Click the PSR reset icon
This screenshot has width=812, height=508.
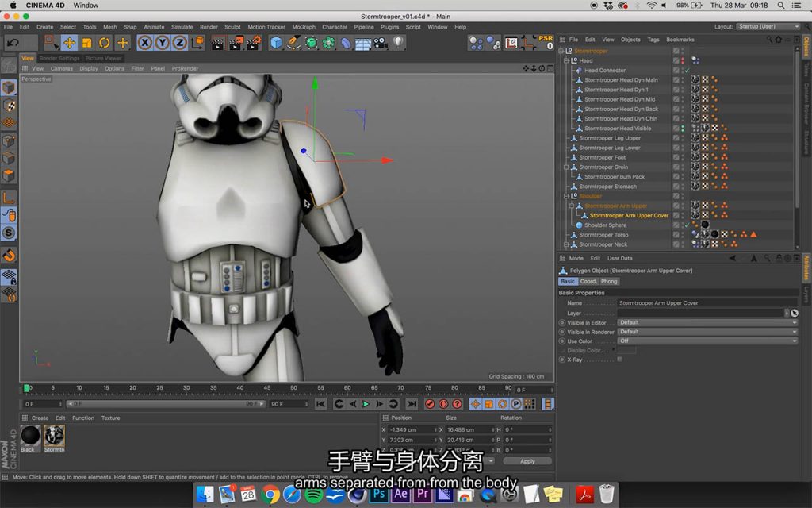click(546, 43)
